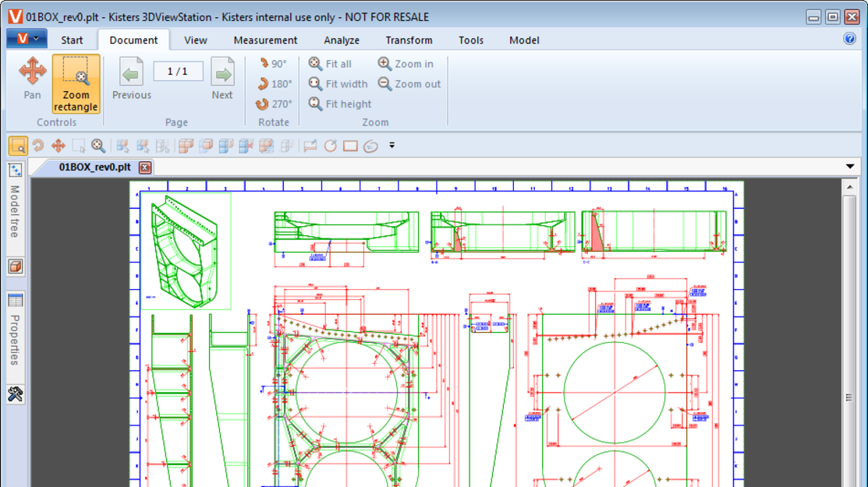Click the circle markup icon

click(x=331, y=146)
